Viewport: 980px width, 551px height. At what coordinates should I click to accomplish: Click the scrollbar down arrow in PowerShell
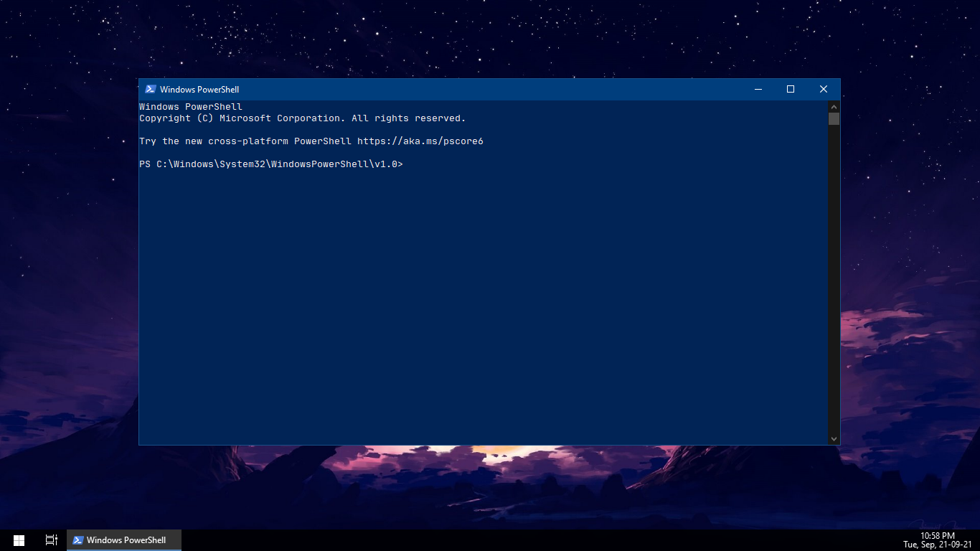point(834,438)
